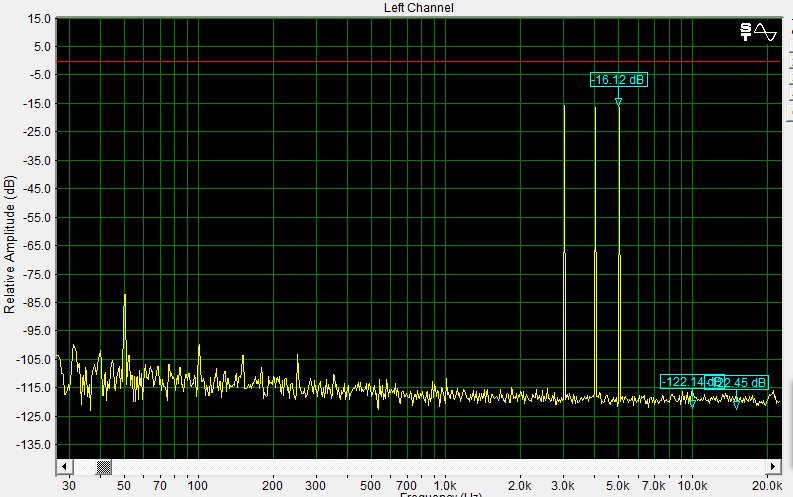Click the red 0 dB reference line
Image resolution: width=793 pixels, height=497 pixels.
418,61
